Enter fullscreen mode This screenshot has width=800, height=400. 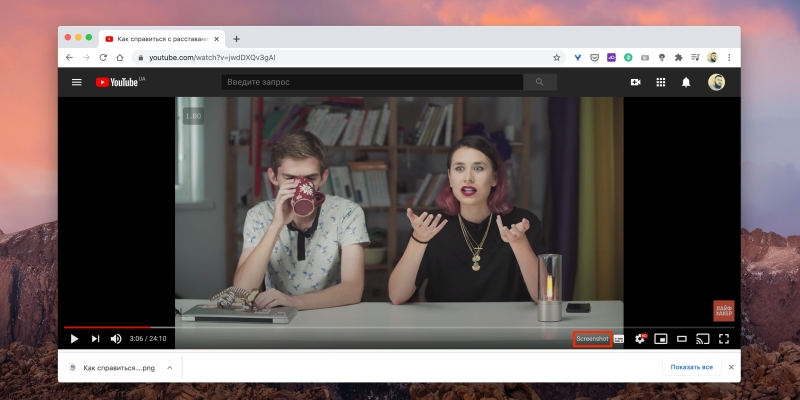click(x=723, y=339)
